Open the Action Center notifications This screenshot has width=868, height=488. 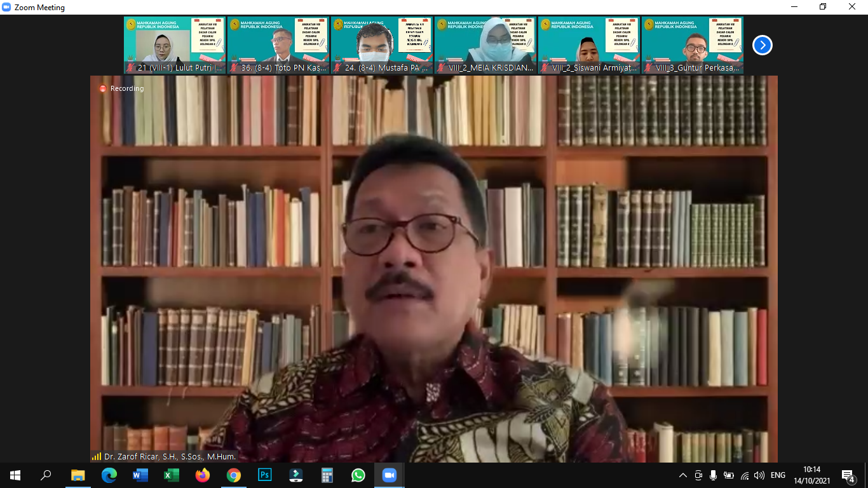[x=848, y=475]
